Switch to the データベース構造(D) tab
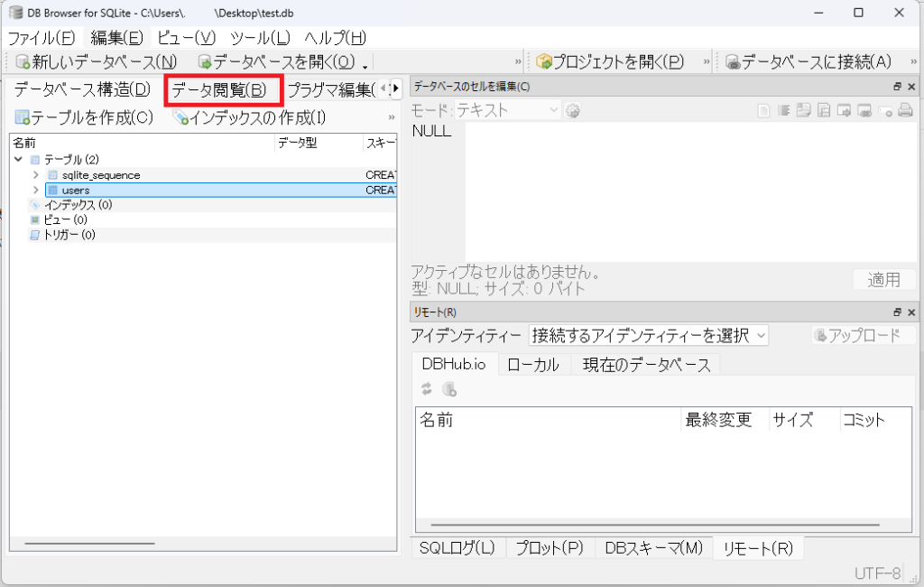 (82, 89)
